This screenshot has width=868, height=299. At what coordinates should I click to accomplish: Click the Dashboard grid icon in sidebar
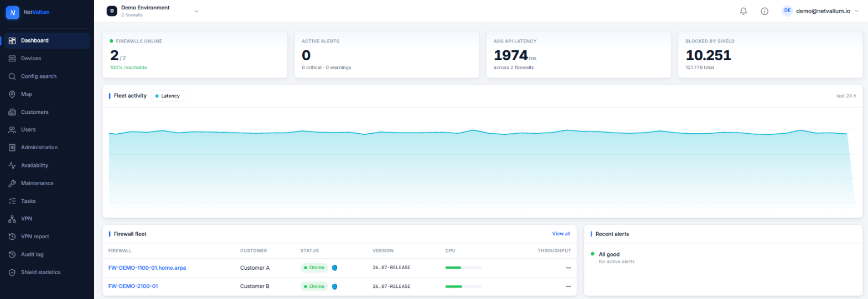(x=12, y=40)
